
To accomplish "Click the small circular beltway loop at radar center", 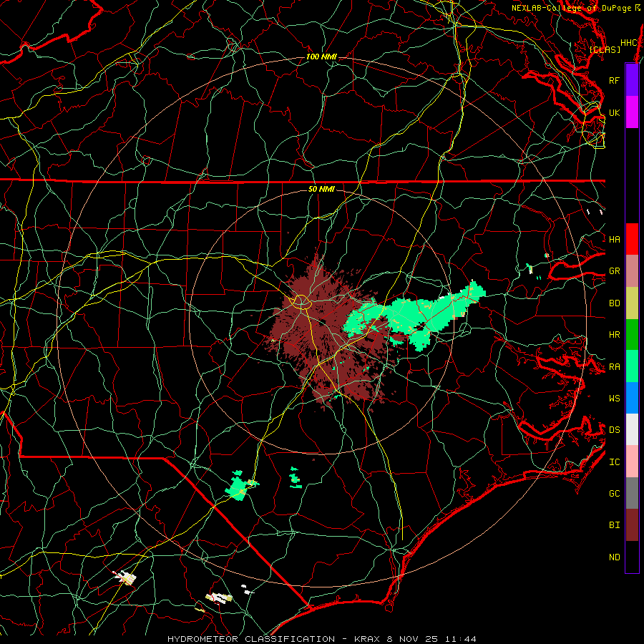I will [x=301, y=302].
